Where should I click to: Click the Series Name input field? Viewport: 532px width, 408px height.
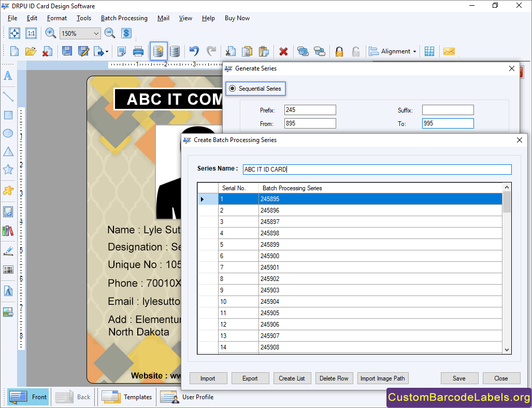(377, 170)
